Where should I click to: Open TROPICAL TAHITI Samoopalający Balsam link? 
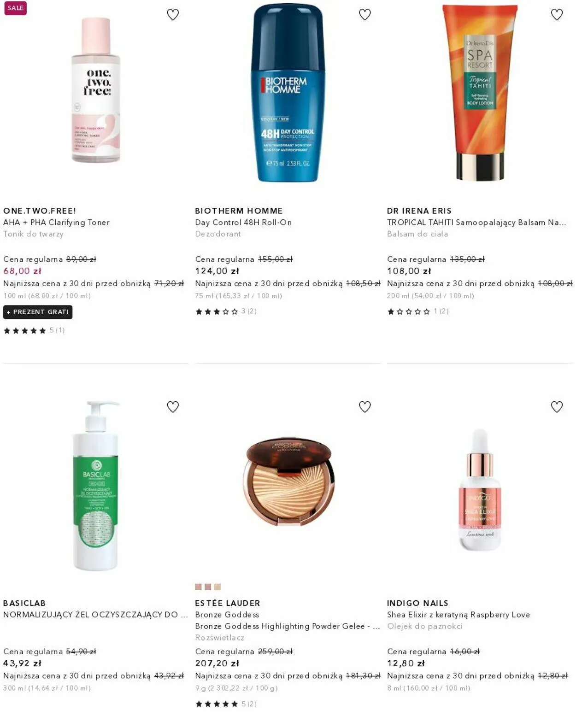point(476,223)
